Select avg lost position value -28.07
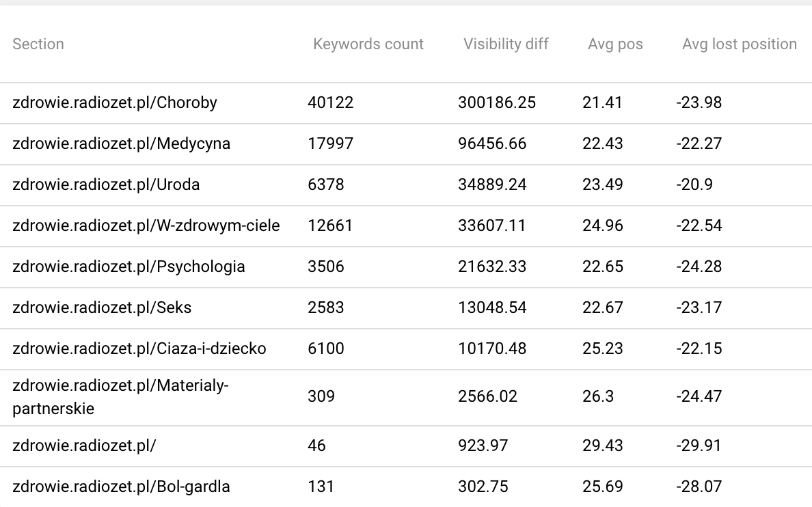This screenshot has width=812, height=507. (699, 487)
